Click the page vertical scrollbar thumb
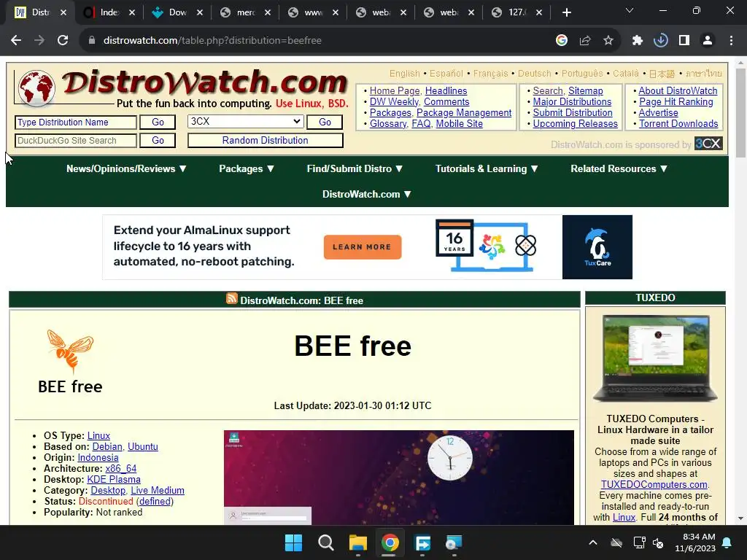 740,112
